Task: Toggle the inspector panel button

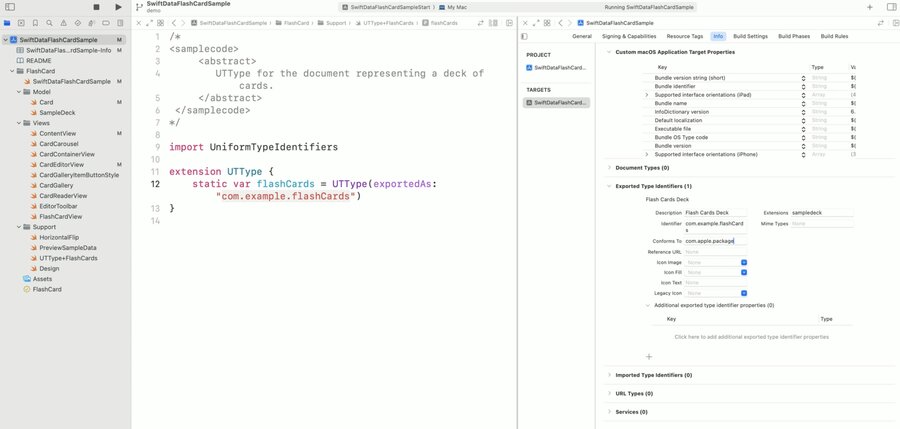Action: coord(890,7)
